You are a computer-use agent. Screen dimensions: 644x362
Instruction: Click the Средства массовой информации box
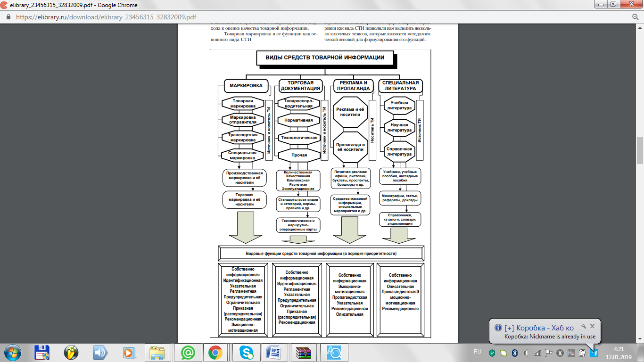350,205
